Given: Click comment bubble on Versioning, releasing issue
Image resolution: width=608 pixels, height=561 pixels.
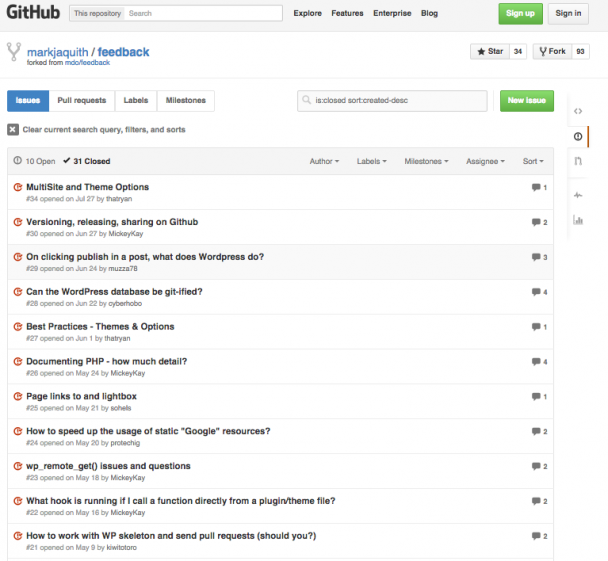Looking at the screenshot, I should click(536, 222).
